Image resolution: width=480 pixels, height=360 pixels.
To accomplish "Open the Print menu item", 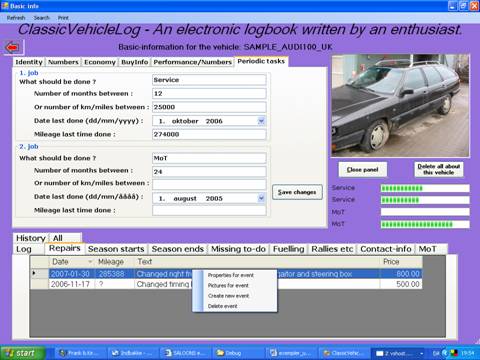I will (x=63, y=18).
